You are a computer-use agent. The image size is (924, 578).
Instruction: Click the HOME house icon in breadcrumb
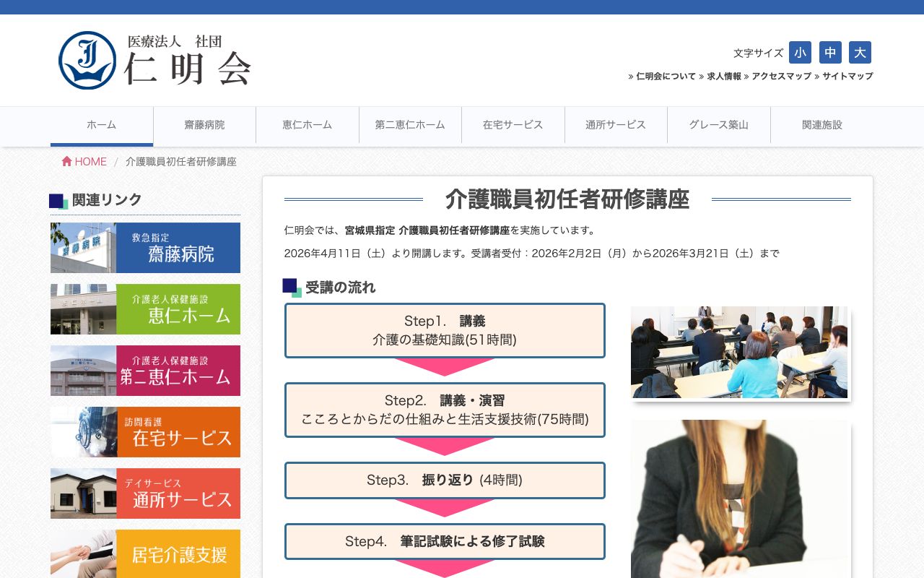click(x=66, y=161)
